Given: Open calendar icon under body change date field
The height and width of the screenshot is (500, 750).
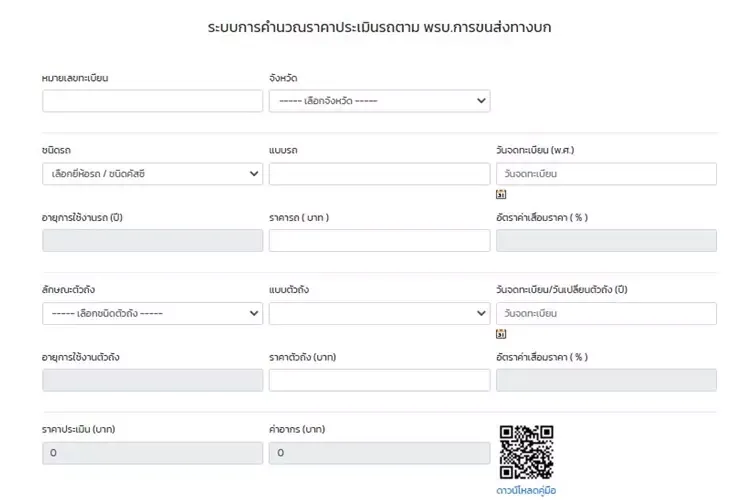Looking at the screenshot, I should [501, 334].
